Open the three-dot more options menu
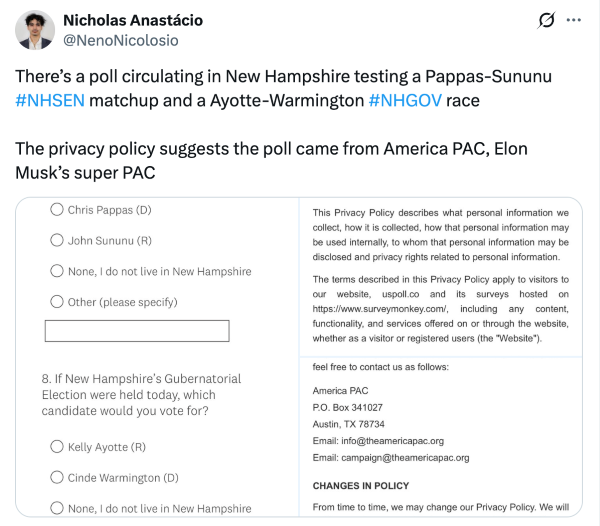The image size is (600, 526). tap(573, 20)
